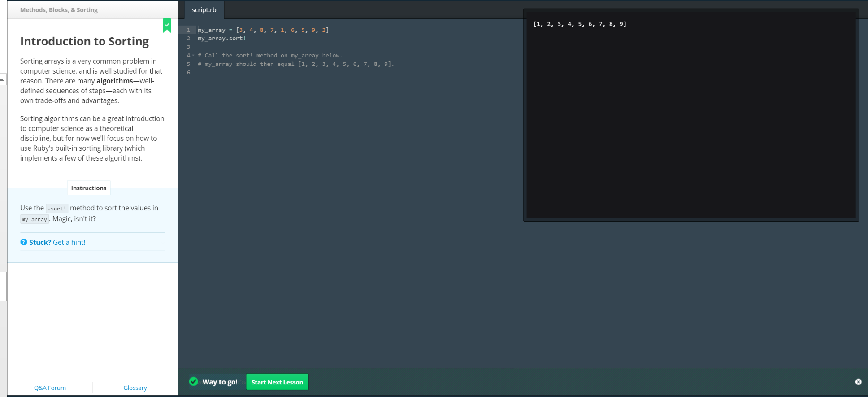The image size is (868, 397).
Task: Open the Get a hint! link
Action: coord(69,242)
